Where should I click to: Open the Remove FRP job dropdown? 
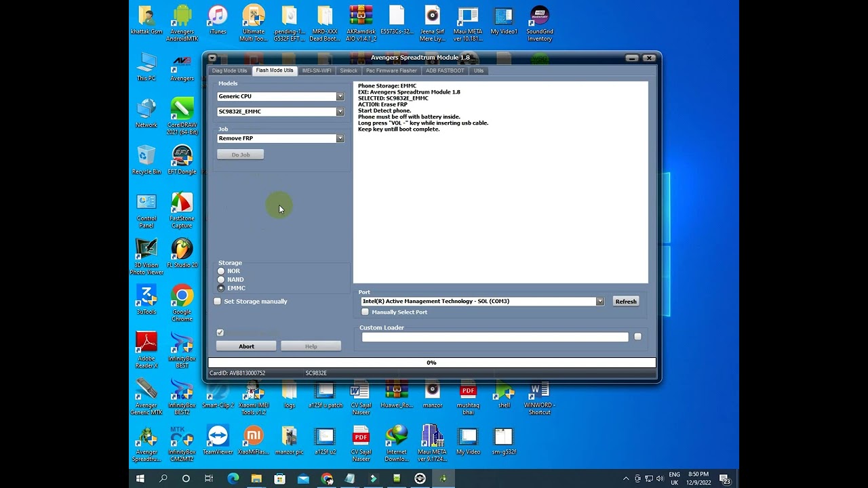click(x=340, y=138)
